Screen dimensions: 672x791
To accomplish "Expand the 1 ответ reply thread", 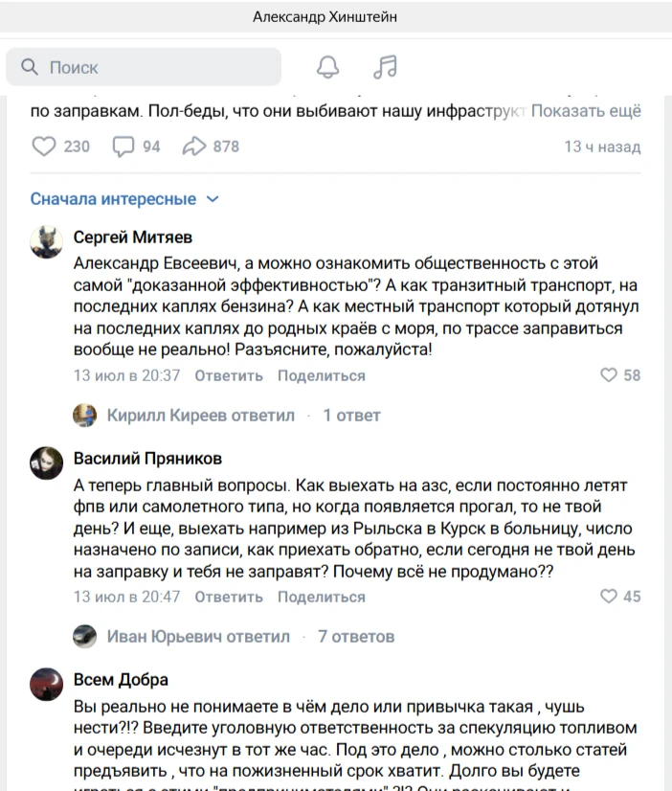I will point(351,416).
